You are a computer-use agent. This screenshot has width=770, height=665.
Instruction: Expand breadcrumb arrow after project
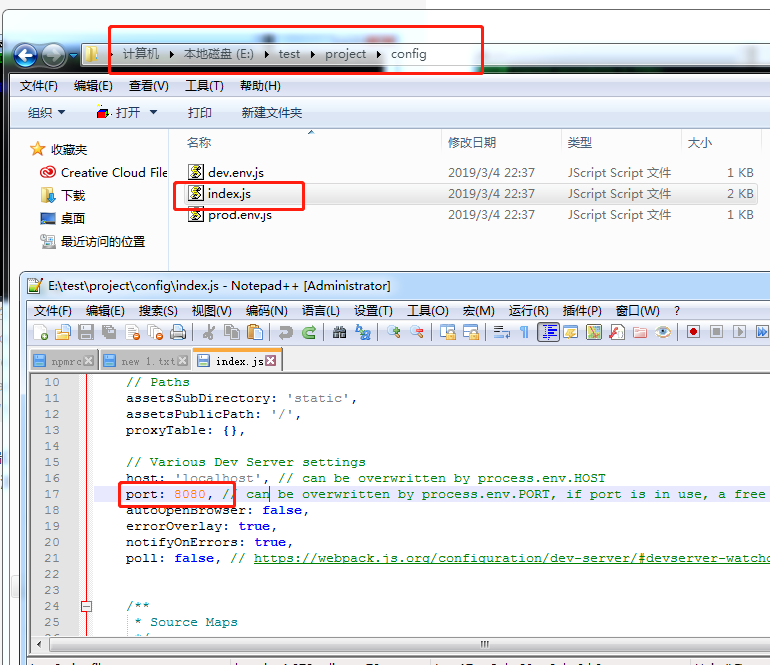(x=379, y=54)
